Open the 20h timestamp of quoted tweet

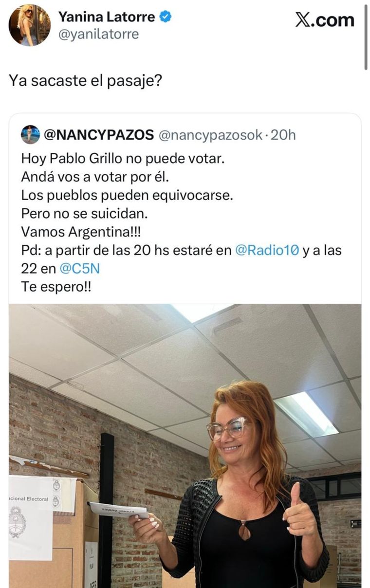(x=283, y=135)
